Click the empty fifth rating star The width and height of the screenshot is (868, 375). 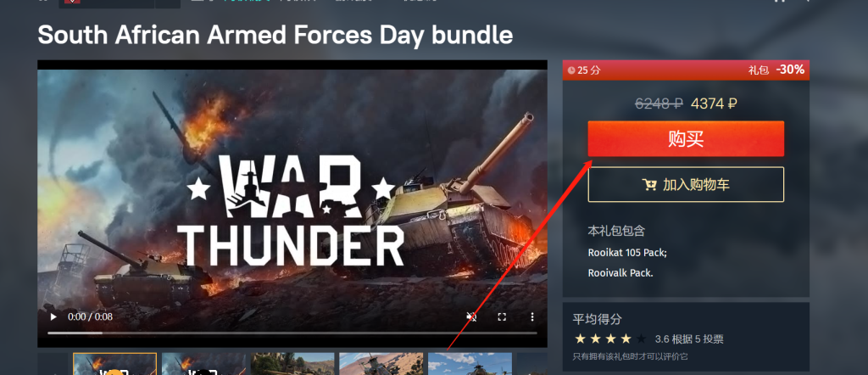click(x=641, y=339)
